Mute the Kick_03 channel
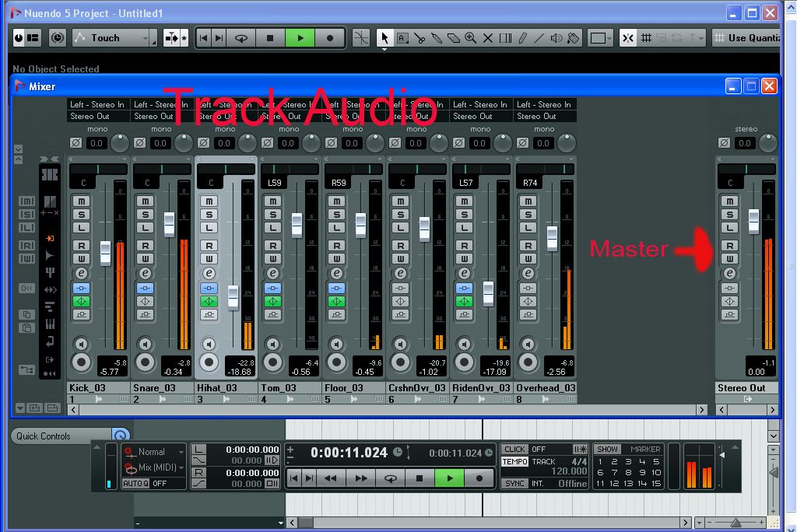Viewport: 797px width, 532px height. tap(81, 201)
